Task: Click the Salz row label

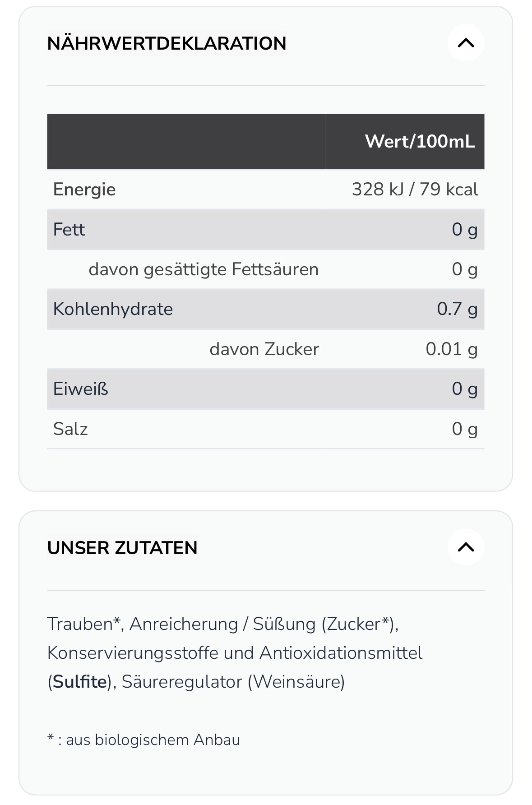Action: pos(70,429)
